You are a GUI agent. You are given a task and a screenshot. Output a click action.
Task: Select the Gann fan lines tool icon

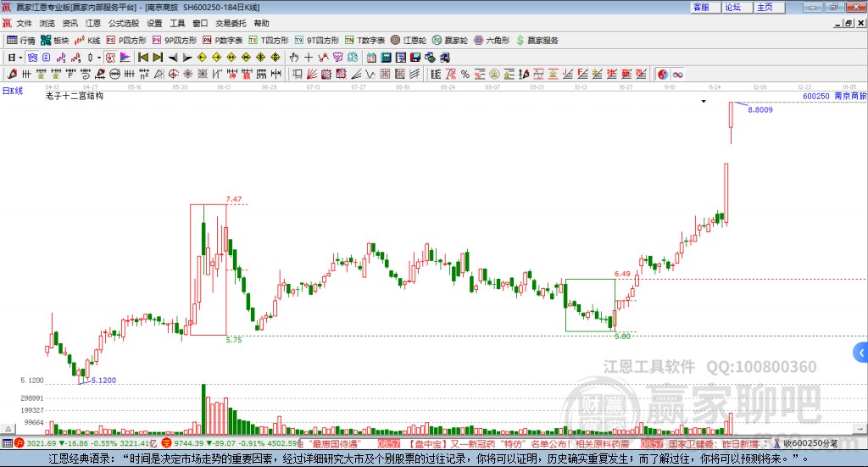pyautogui.click(x=312, y=74)
